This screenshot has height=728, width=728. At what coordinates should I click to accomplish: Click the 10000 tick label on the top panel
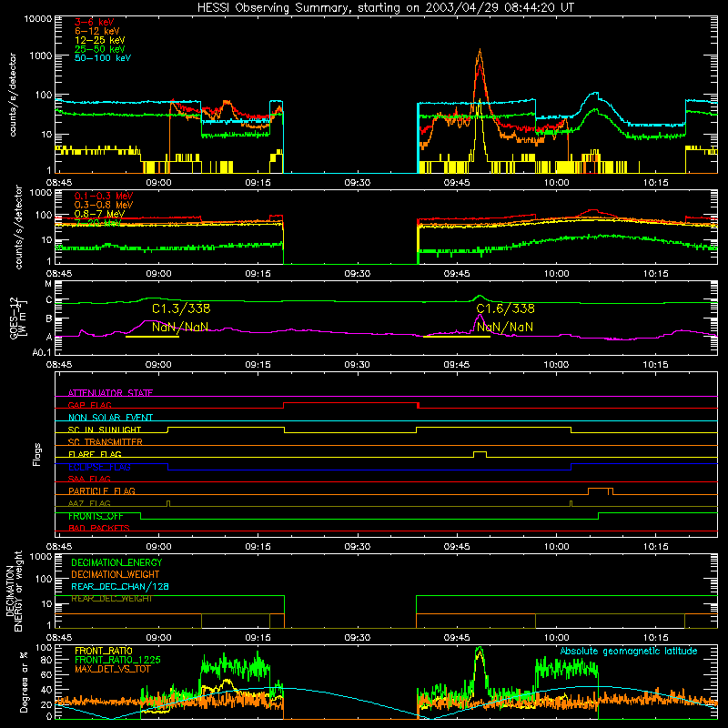point(38,18)
